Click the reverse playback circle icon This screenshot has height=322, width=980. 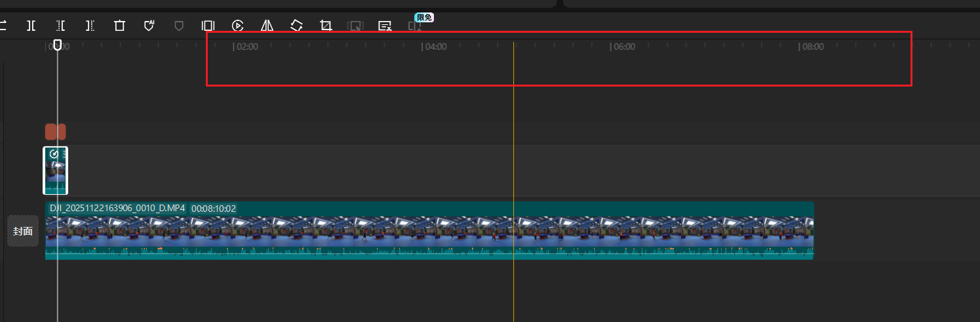237,26
